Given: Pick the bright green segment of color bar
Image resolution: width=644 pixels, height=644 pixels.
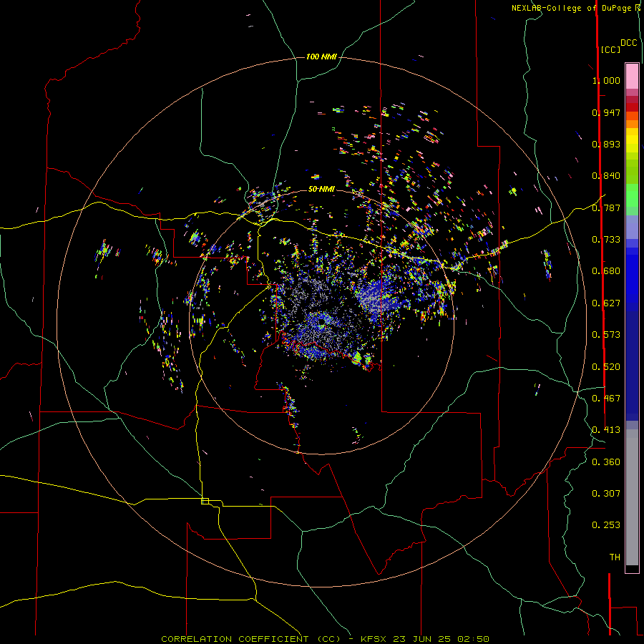Looking at the screenshot, I should 632,195.
